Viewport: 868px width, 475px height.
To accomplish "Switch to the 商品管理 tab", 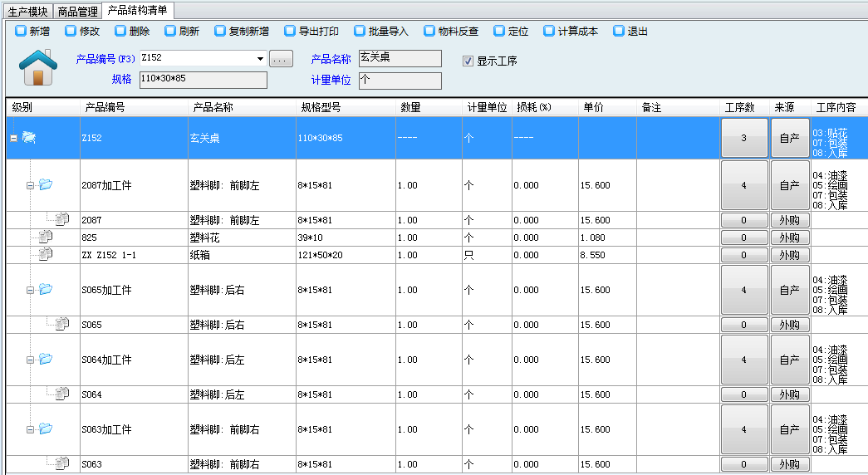I will pos(78,11).
